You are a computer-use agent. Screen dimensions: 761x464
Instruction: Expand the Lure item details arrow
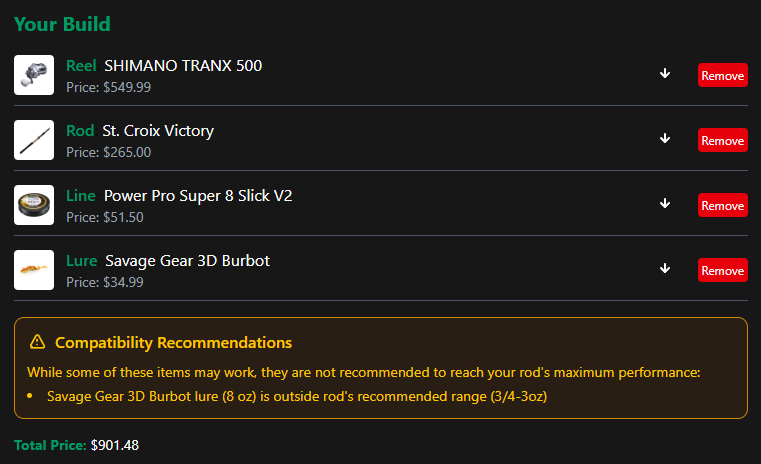tap(665, 269)
